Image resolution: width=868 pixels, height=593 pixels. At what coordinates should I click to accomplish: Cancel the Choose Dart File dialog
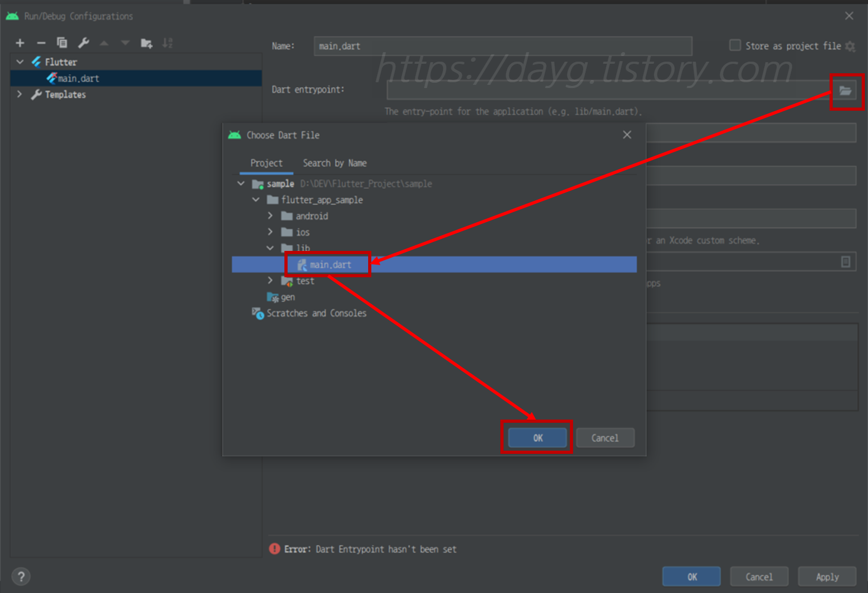coord(605,438)
